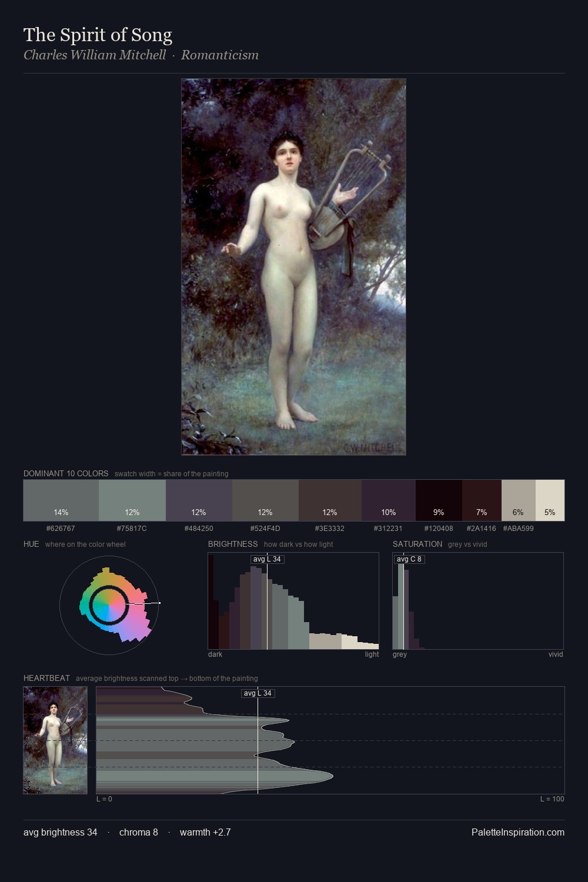Click the heartbeat painting thumbnail
The height and width of the screenshot is (882, 588).
55,740
